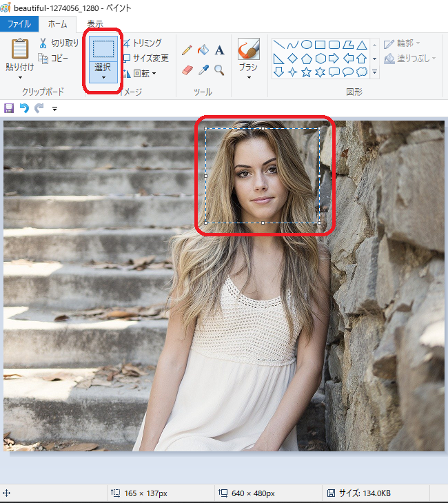
Task: Select the Fill bucket tool
Action: [203, 50]
